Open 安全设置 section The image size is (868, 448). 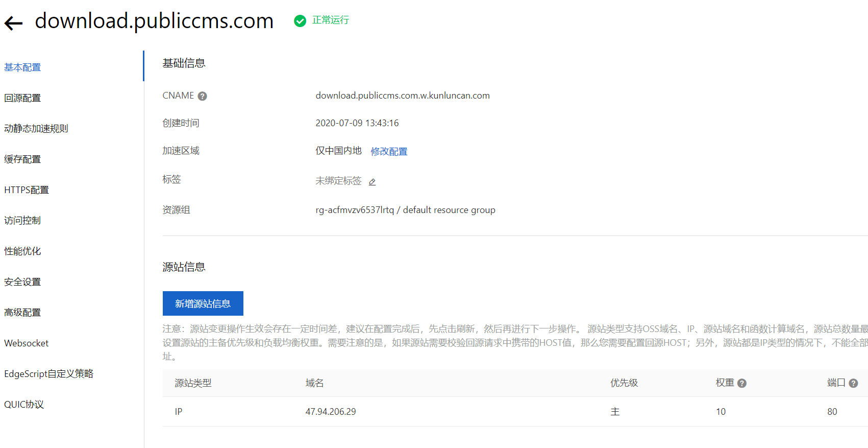coord(22,282)
